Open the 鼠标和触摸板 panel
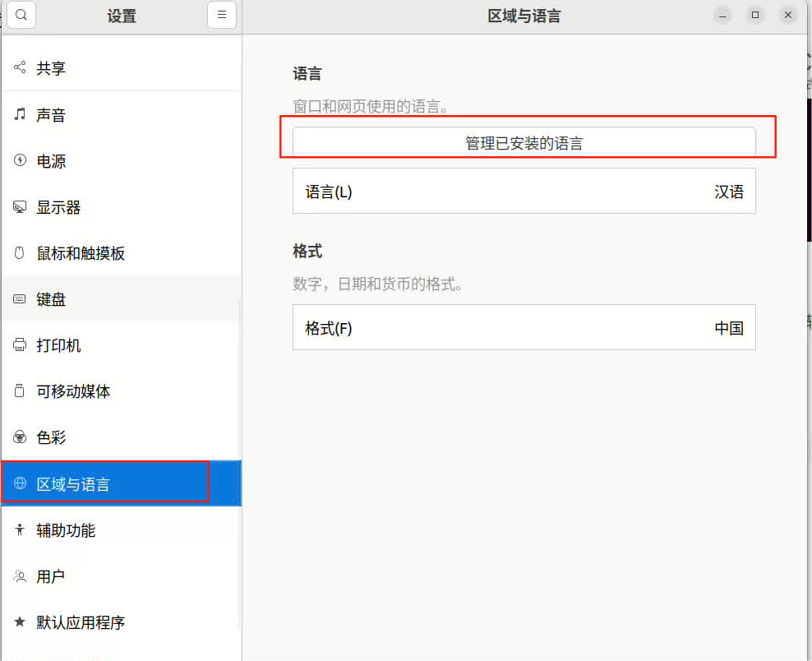The image size is (812, 661). coord(122,253)
